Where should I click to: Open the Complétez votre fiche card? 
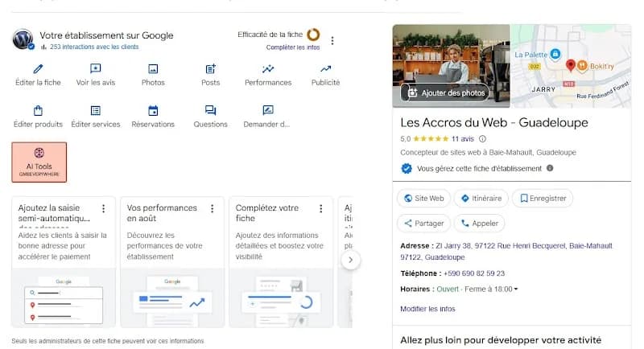[x=281, y=262]
